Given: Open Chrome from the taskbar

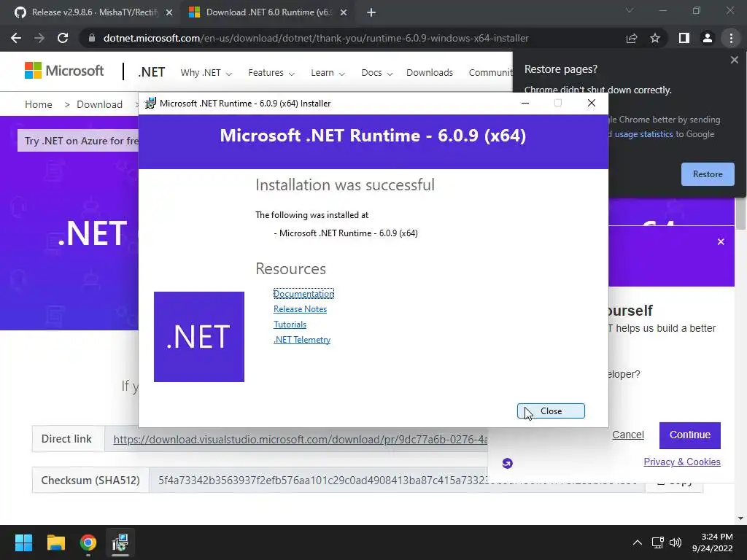Looking at the screenshot, I should (x=88, y=542).
